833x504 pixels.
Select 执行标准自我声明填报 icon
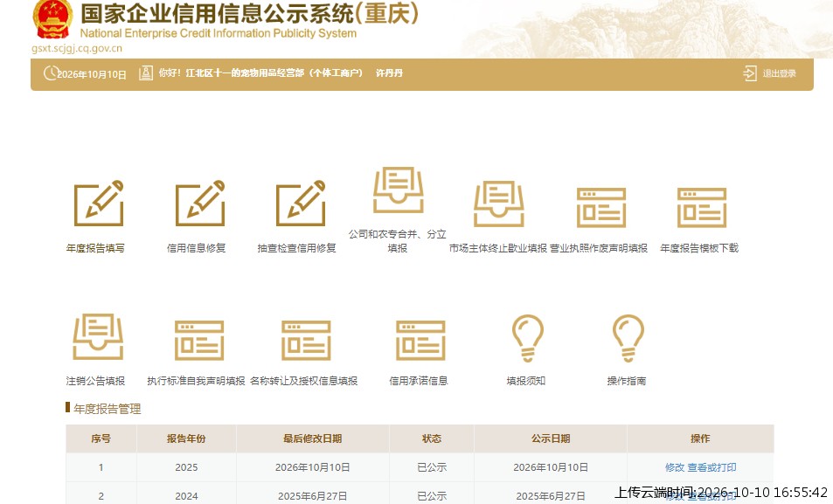click(x=199, y=340)
